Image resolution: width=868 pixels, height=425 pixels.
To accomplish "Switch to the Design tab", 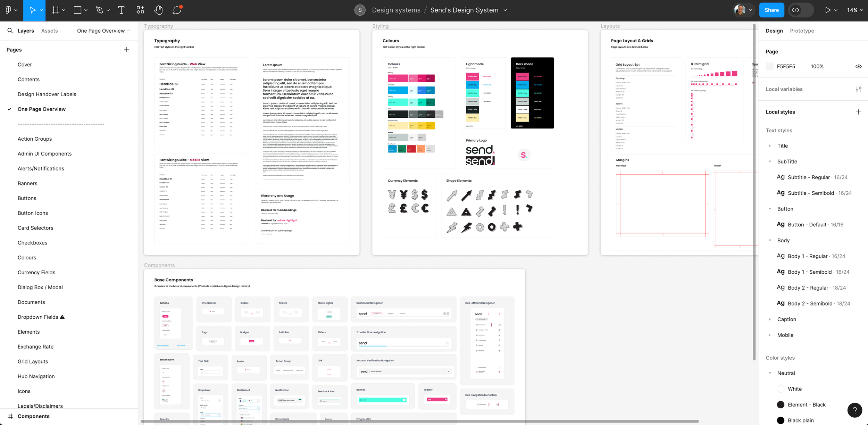I will coord(774,31).
